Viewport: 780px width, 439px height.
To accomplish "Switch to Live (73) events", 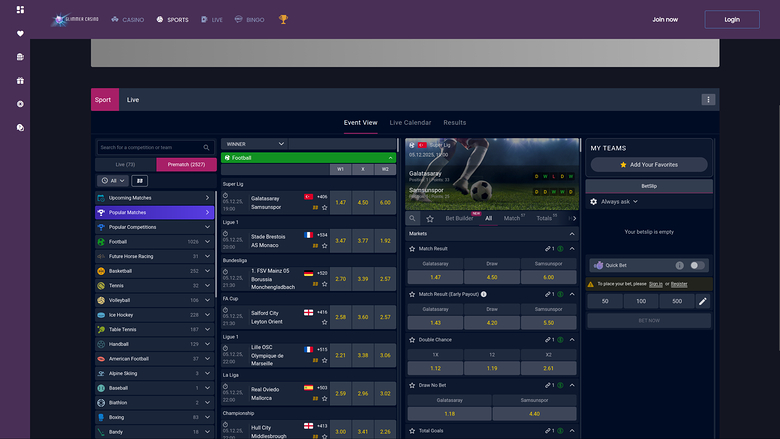I will [125, 165].
